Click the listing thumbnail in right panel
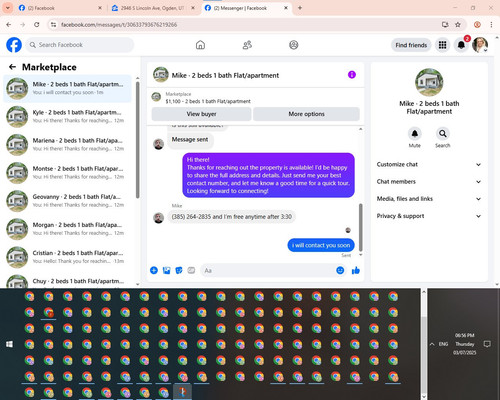 point(429,82)
